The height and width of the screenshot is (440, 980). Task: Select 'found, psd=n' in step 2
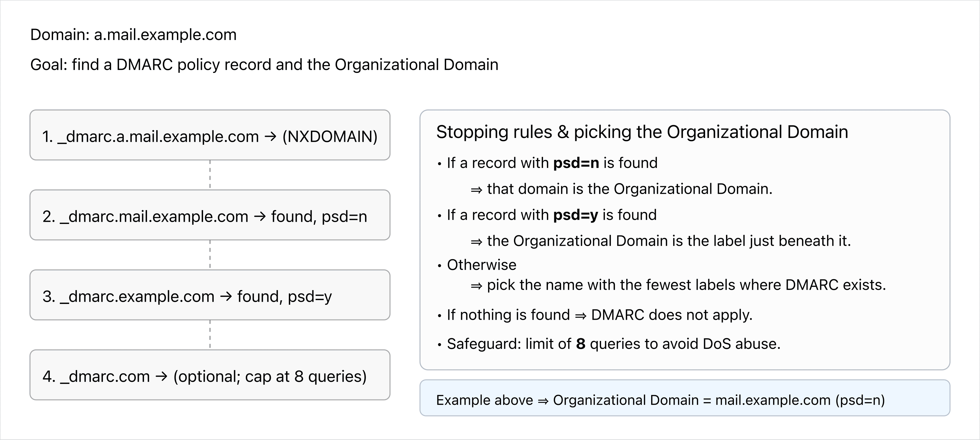[319, 216]
